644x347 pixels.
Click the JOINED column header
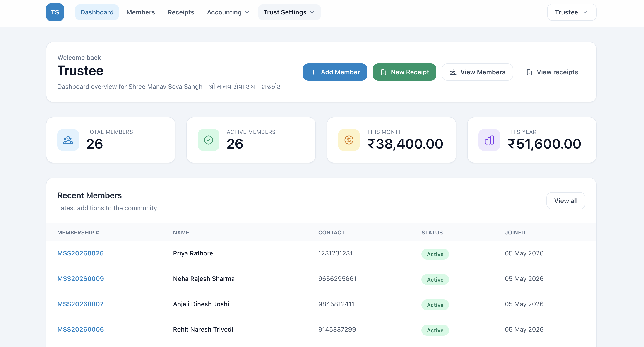[515, 232]
